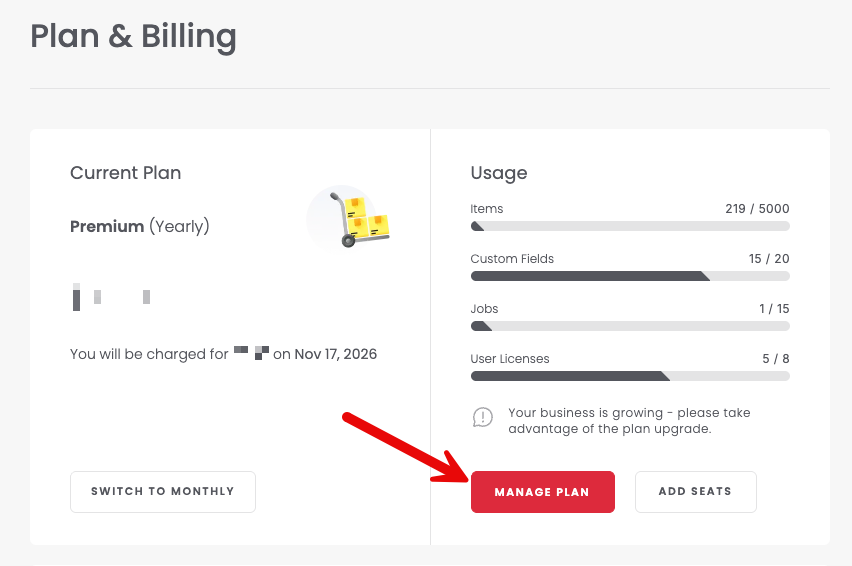Click the Items usage progress bar
The width and height of the screenshot is (852, 566).
click(630, 227)
